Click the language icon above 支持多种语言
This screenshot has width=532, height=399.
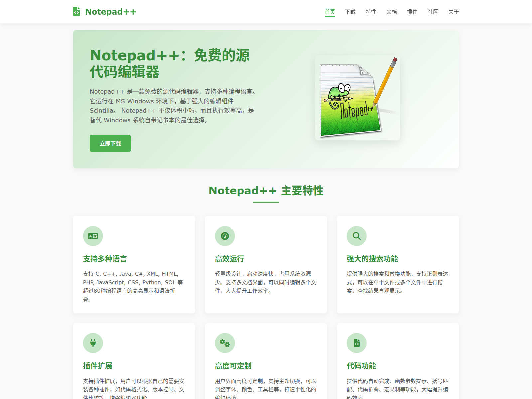(93, 236)
